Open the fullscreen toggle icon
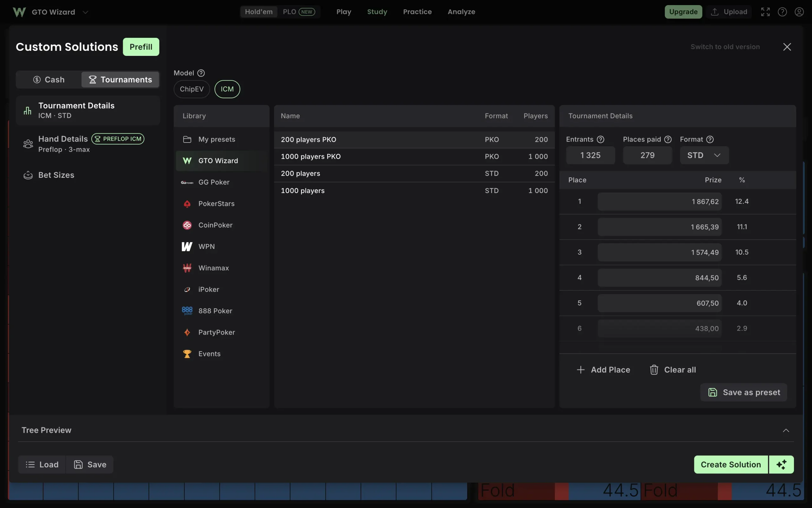The height and width of the screenshot is (508, 812). coord(765,12)
